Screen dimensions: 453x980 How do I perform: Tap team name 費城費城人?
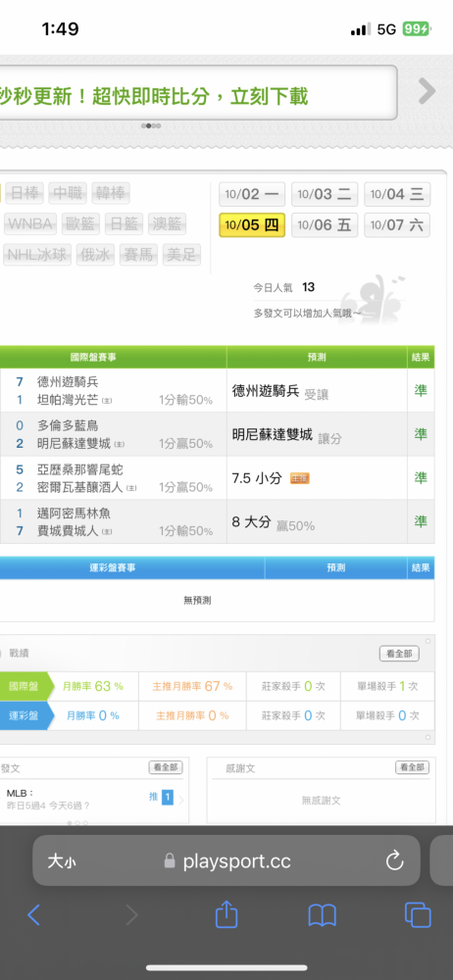tap(68, 531)
